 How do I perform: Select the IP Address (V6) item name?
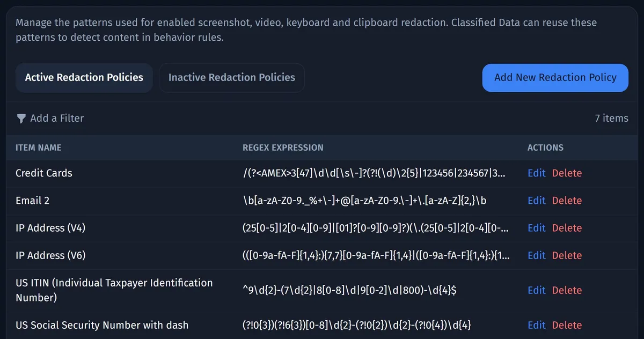[x=50, y=255]
